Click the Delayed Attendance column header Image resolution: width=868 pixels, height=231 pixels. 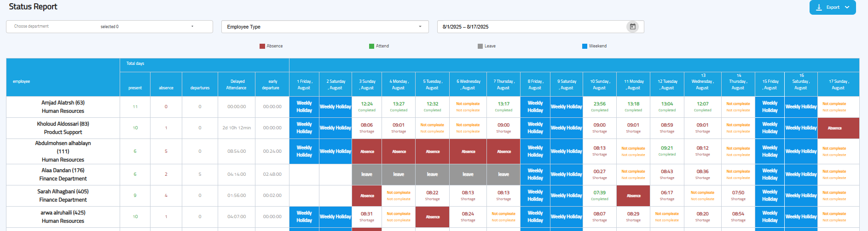pyautogui.click(x=237, y=84)
